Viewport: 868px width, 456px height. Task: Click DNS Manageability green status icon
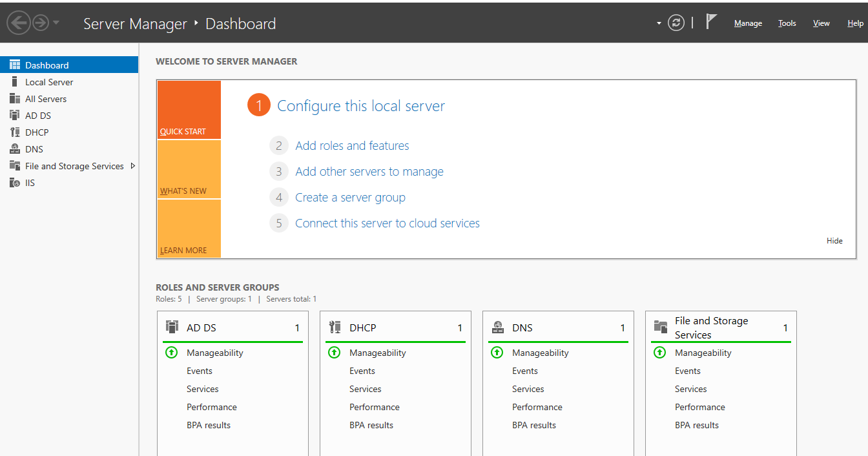tap(497, 353)
